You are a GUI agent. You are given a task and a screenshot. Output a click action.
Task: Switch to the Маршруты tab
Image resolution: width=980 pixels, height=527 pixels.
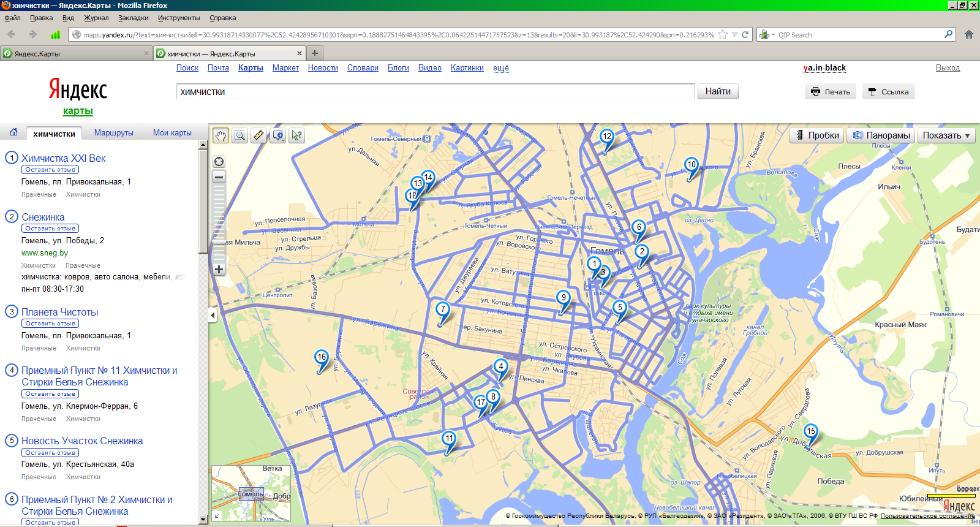click(x=114, y=132)
